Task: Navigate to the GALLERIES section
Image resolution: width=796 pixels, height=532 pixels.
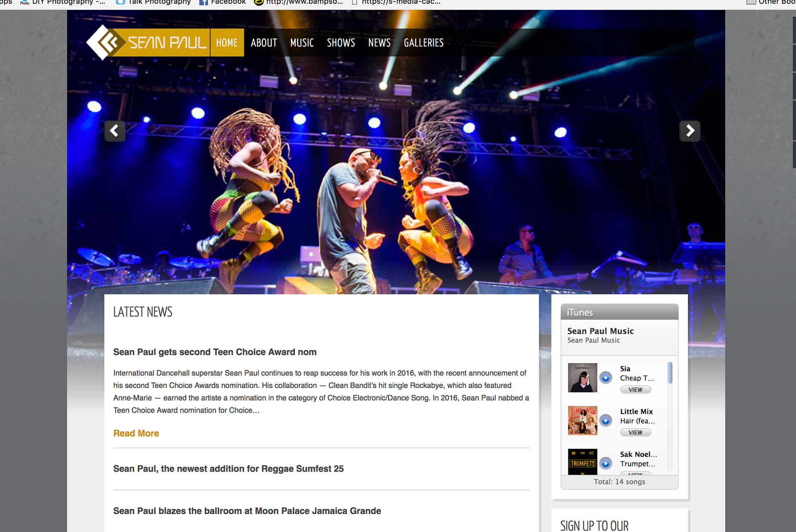Action: (423, 43)
